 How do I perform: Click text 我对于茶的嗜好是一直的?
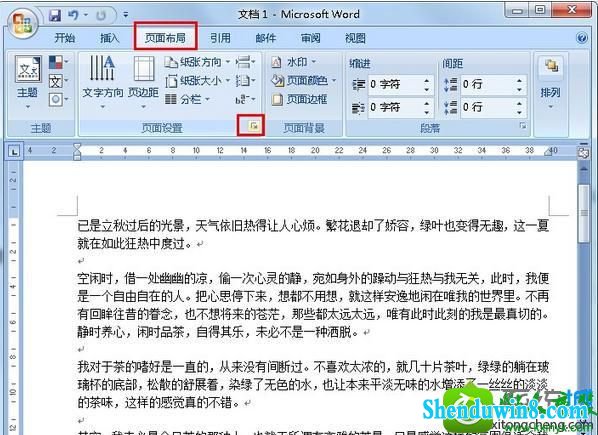[143, 367]
